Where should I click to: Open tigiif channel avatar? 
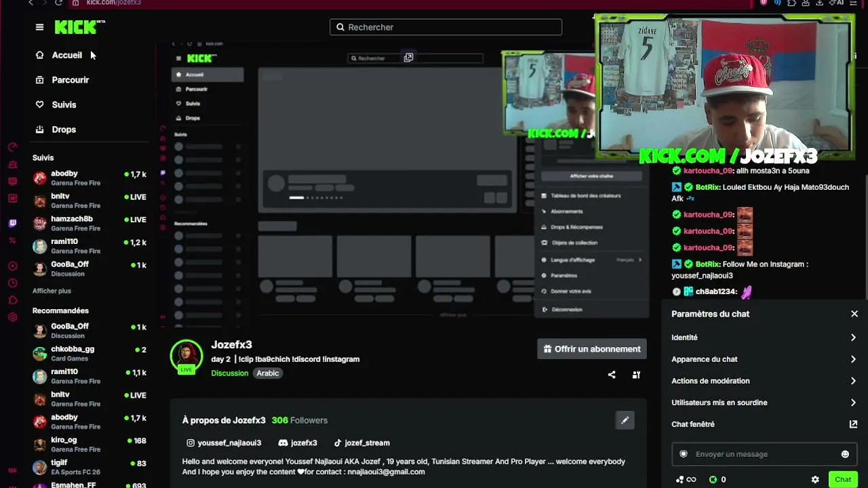tap(40, 467)
